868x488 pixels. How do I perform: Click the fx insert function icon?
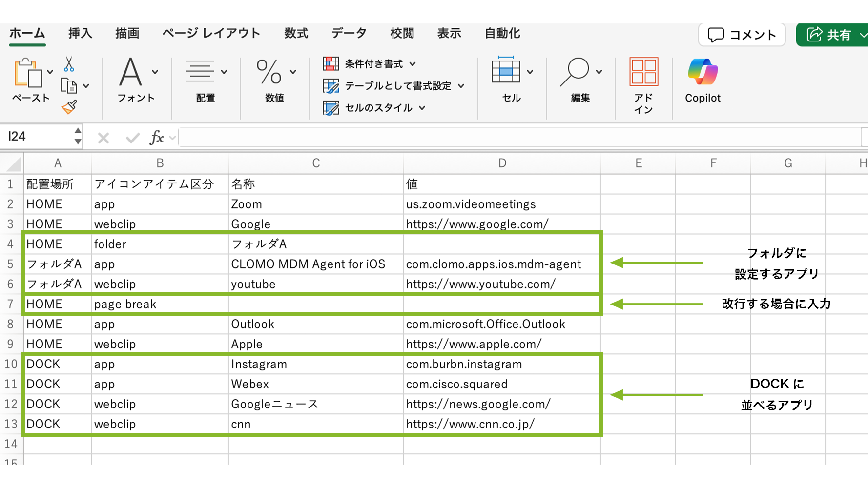[156, 138]
